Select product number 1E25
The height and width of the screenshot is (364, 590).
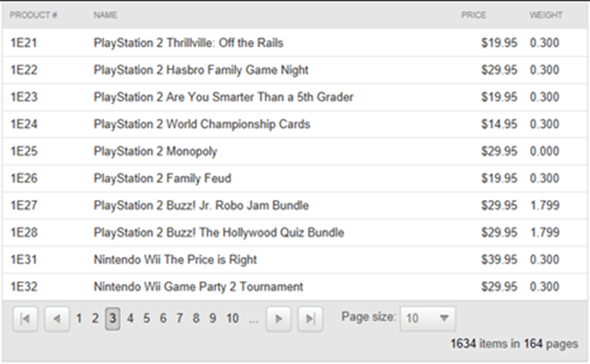pyautogui.click(x=24, y=151)
